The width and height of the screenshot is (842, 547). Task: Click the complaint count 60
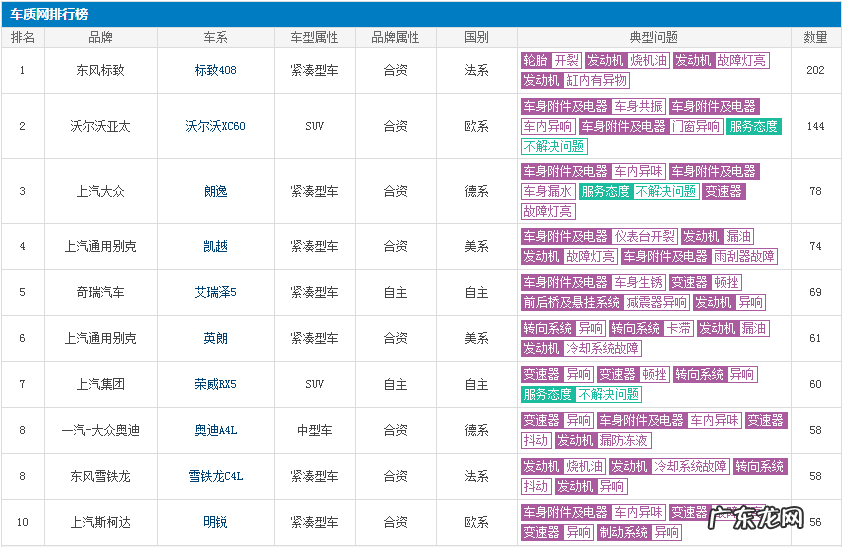pos(815,384)
